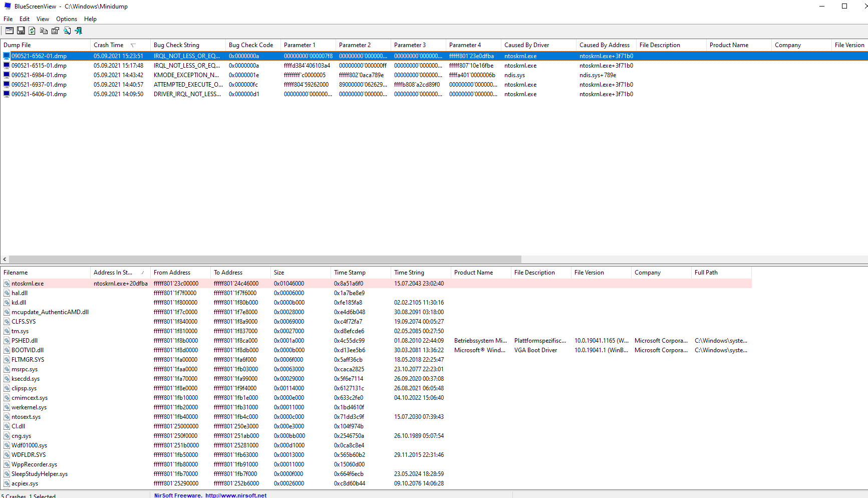Click the icon of 090521-6406-01.dmp
This screenshot has width=868, height=498.
[7, 94]
